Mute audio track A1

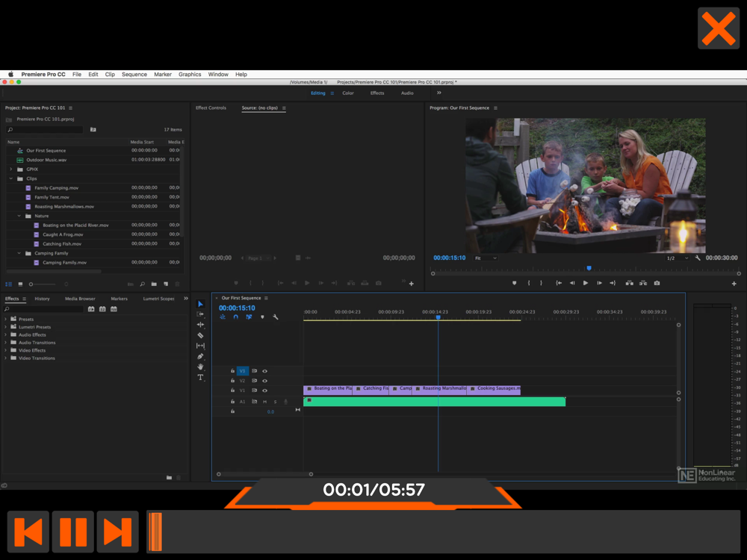(x=264, y=402)
